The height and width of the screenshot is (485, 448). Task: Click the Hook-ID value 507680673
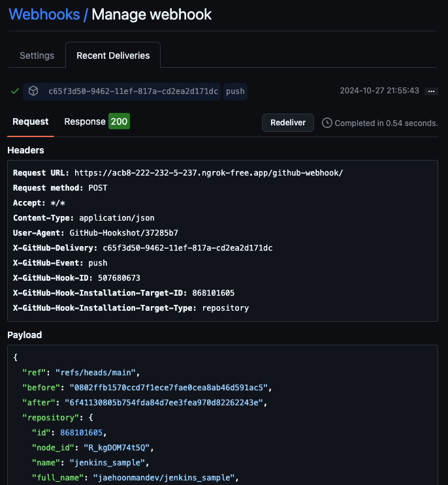point(119,278)
